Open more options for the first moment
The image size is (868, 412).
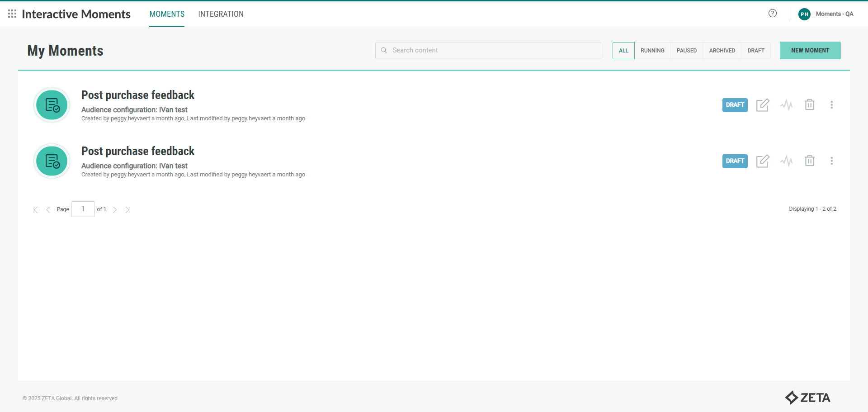point(831,105)
